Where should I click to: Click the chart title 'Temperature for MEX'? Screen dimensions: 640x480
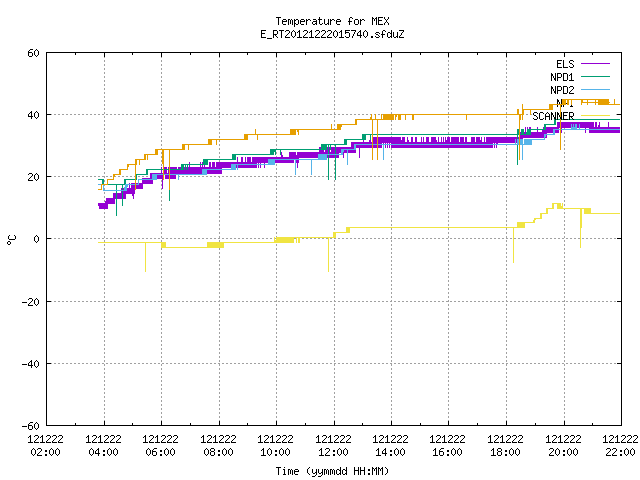pyautogui.click(x=332, y=21)
